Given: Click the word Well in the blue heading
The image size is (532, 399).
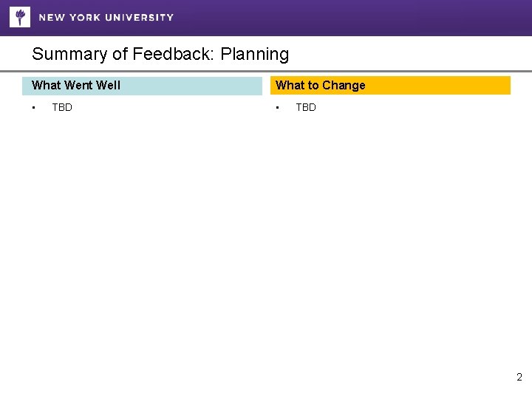Looking at the screenshot, I should (109, 85).
